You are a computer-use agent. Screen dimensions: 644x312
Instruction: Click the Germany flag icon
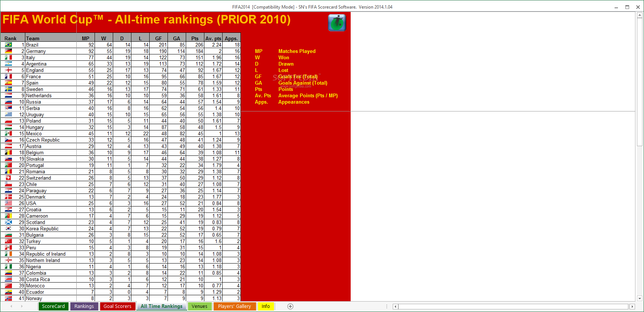(x=8, y=51)
